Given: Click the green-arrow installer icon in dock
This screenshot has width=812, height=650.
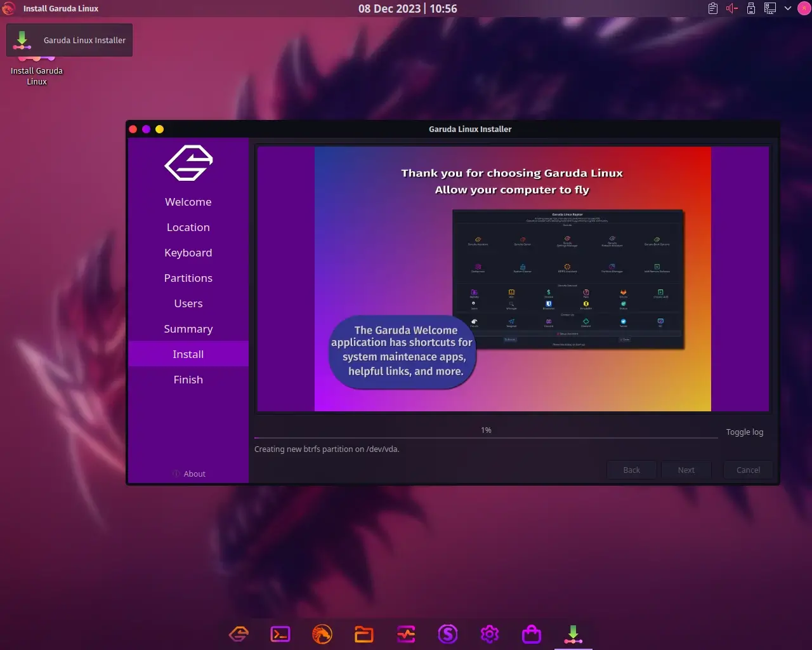Looking at the screenshot, I should [573, 633].
